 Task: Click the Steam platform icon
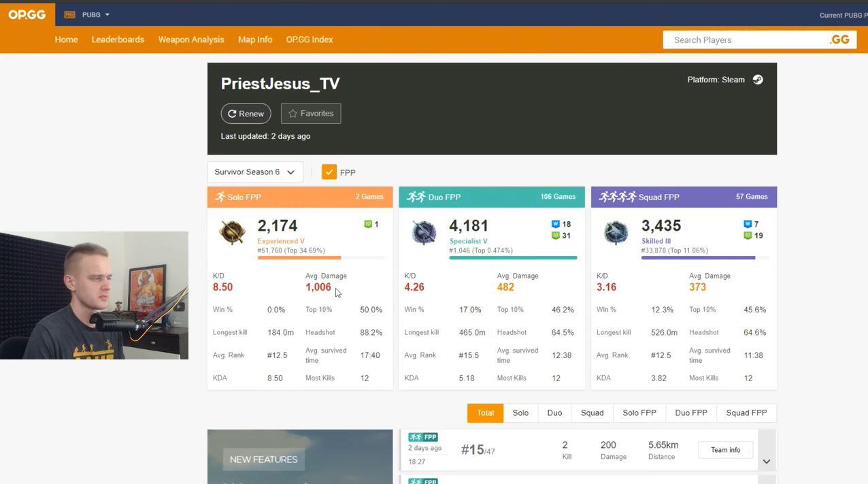point(758,80)
